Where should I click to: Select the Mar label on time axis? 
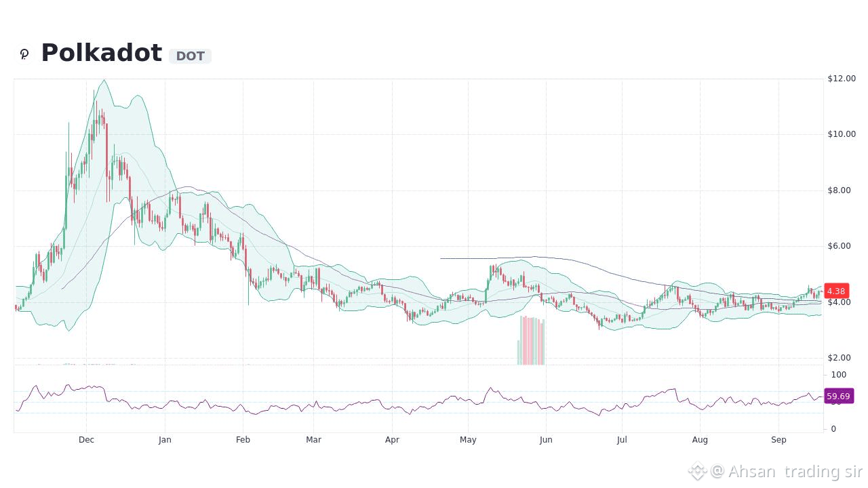[313, 440]
